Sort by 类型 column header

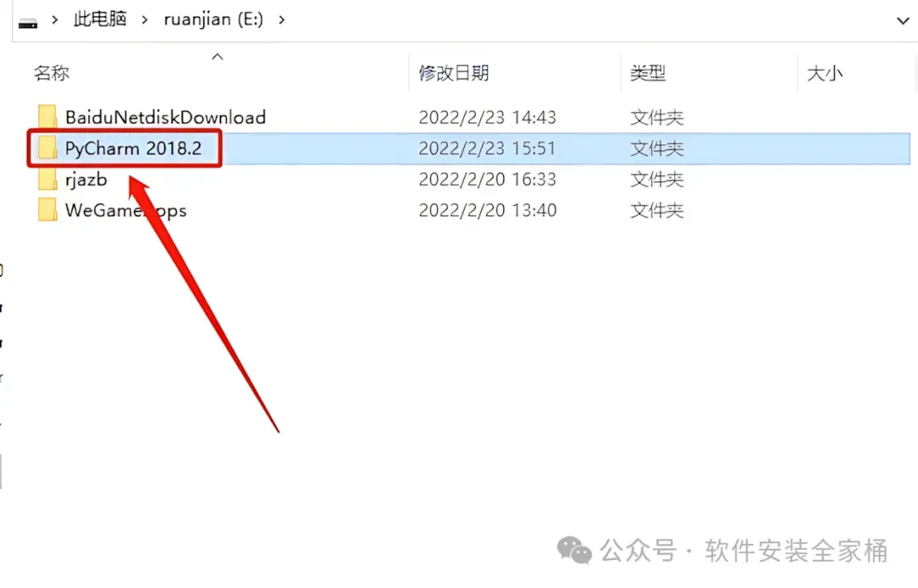click(x=648, y=73)
